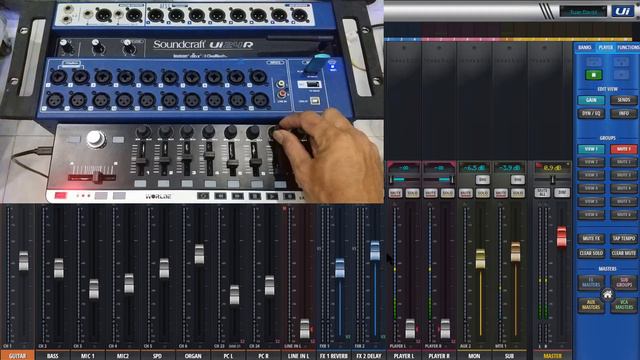This screenshot has height=360, width=640.
Task: Click the PC R channel fader
Action: point(269,285)
